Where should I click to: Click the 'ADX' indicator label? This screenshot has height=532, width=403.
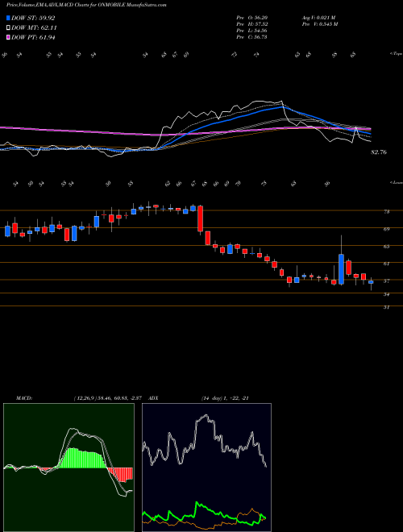pos(154,398)
